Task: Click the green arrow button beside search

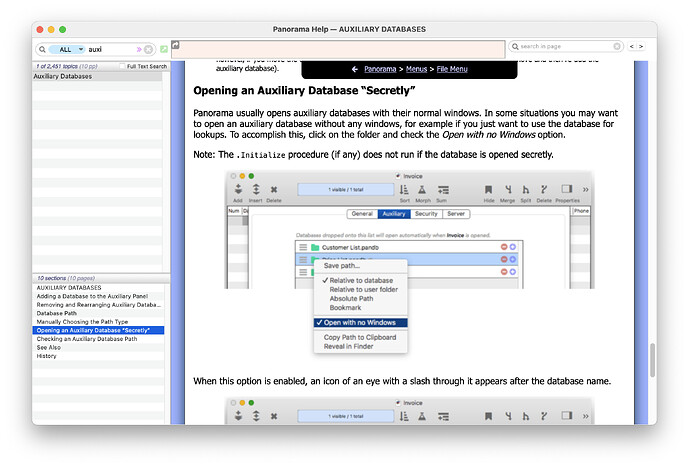Action: 163,48
